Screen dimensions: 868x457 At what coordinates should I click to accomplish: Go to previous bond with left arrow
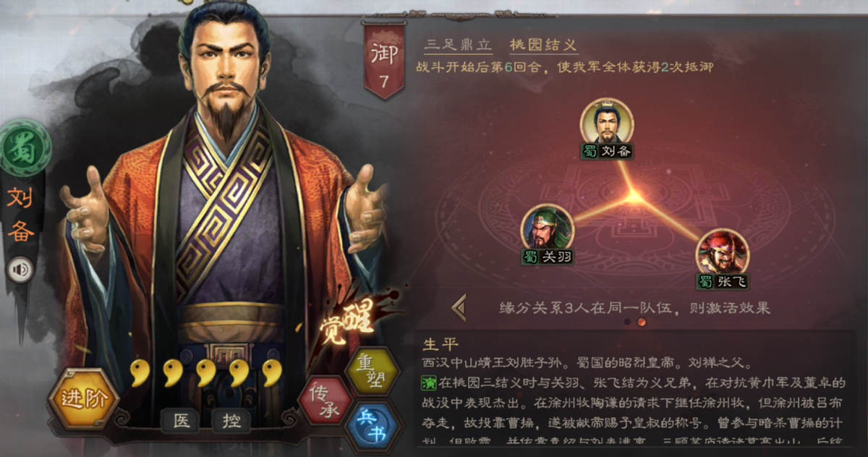tap(459, 307)
